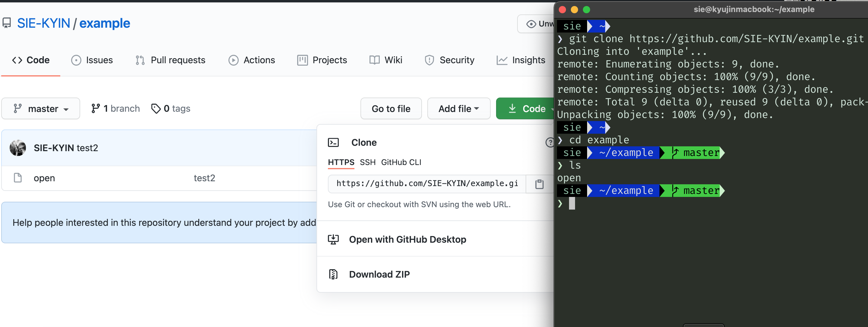This screenshot has height=327, width=868.
Task: Click Open with GitHub Desktop
Action: [x=407, y=239]
